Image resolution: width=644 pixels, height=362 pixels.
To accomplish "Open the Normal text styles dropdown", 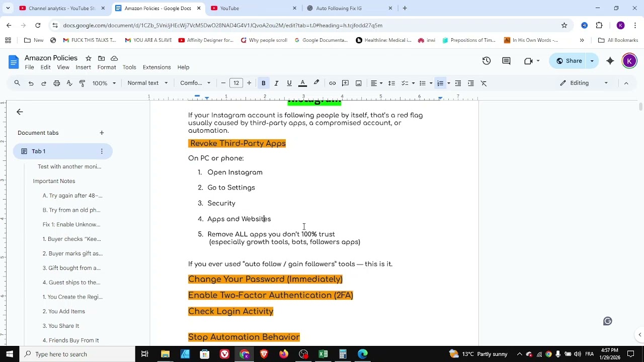I will coord(147,83).
